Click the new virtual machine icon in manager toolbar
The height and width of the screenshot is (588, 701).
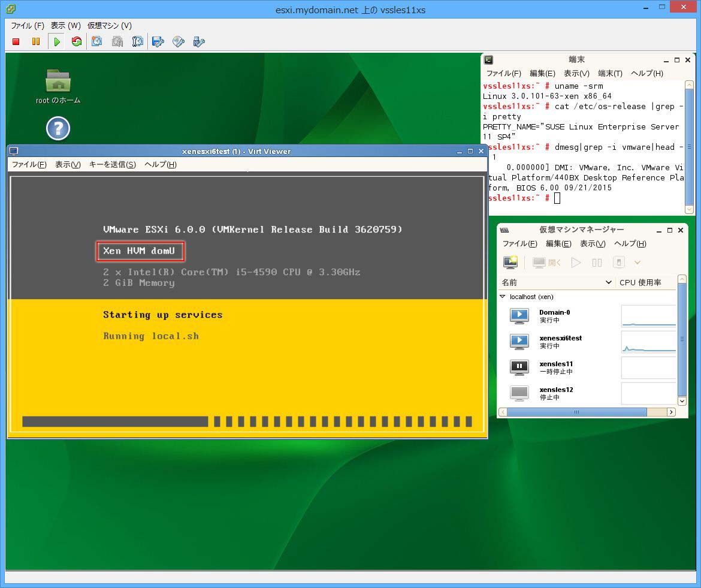510,263
